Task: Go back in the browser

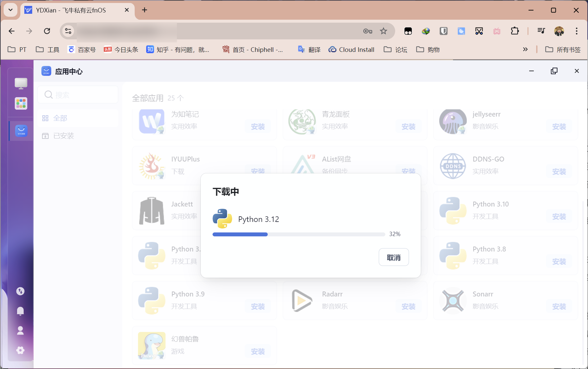Action: 11,31
